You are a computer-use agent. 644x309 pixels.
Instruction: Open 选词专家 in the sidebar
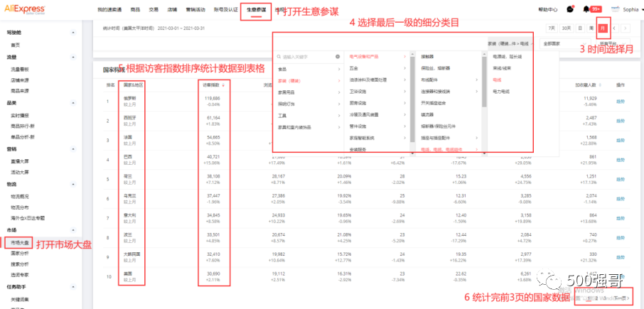point(20,275)
